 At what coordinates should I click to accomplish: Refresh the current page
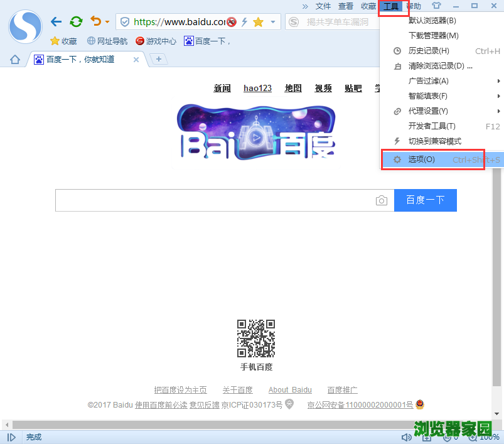76,21
